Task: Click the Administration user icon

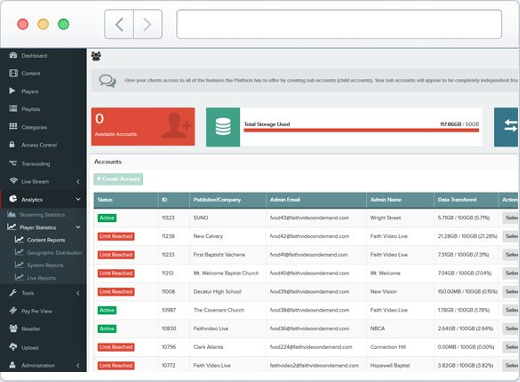Action: pyautogui.click(x=12, y=365)
